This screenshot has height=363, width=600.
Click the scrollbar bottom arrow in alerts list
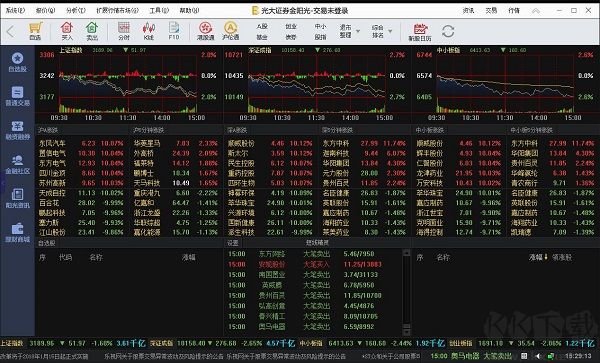(x=406, y=331)
